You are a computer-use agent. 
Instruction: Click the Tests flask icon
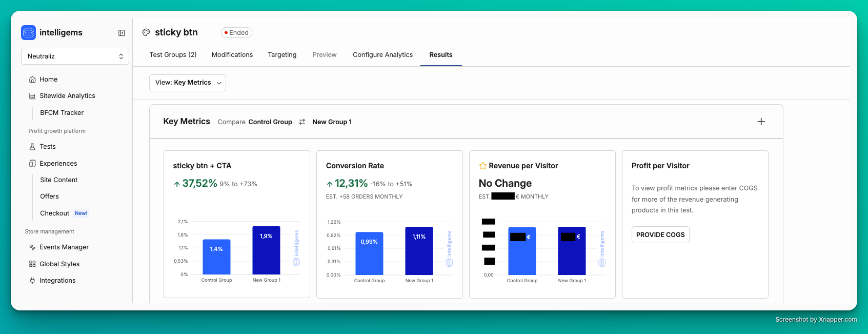point(32,147)
